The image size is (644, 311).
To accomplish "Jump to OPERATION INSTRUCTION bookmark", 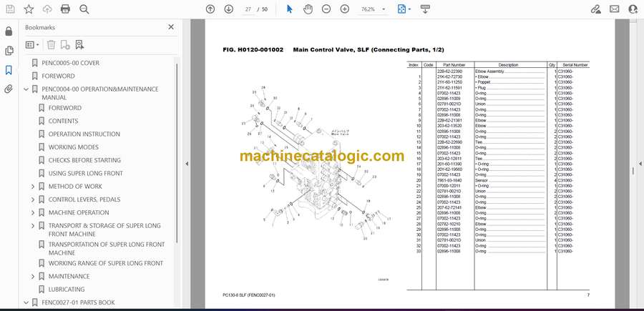I will [84, 134].
